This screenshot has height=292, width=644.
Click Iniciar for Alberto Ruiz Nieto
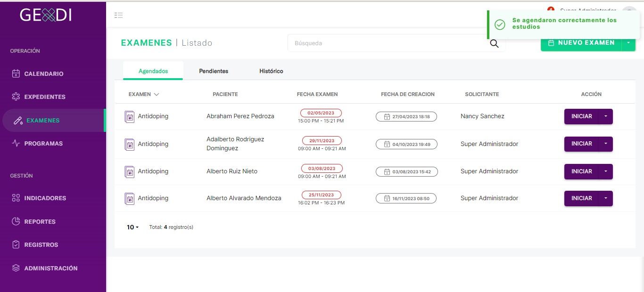pyautogui.click(x=582, y=171)
